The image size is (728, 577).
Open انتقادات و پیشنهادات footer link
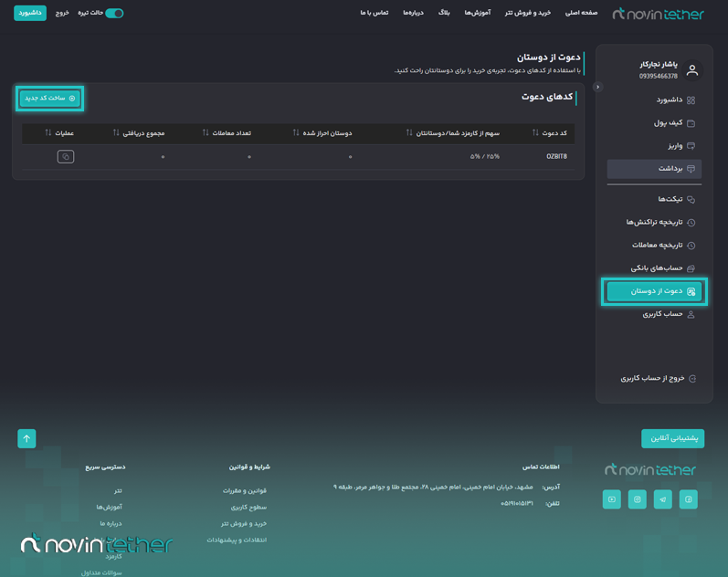[237, 540]
